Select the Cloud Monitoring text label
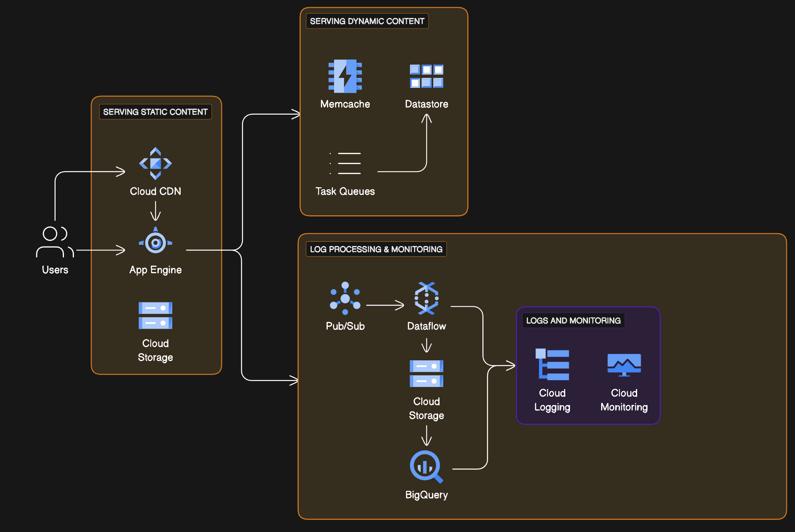The width and height of the screenshot is (795, 532). point(624,400)
